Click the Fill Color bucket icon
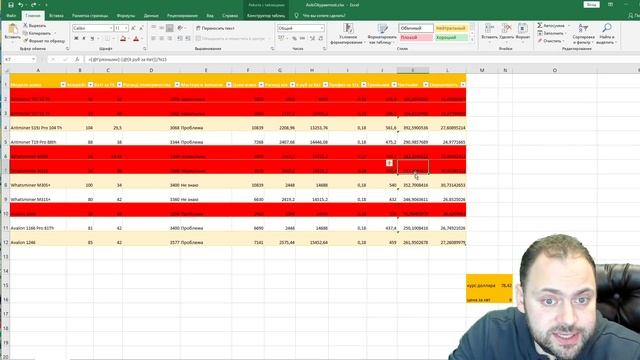Screen dimensions: 640x360 (x=123, y=38)
